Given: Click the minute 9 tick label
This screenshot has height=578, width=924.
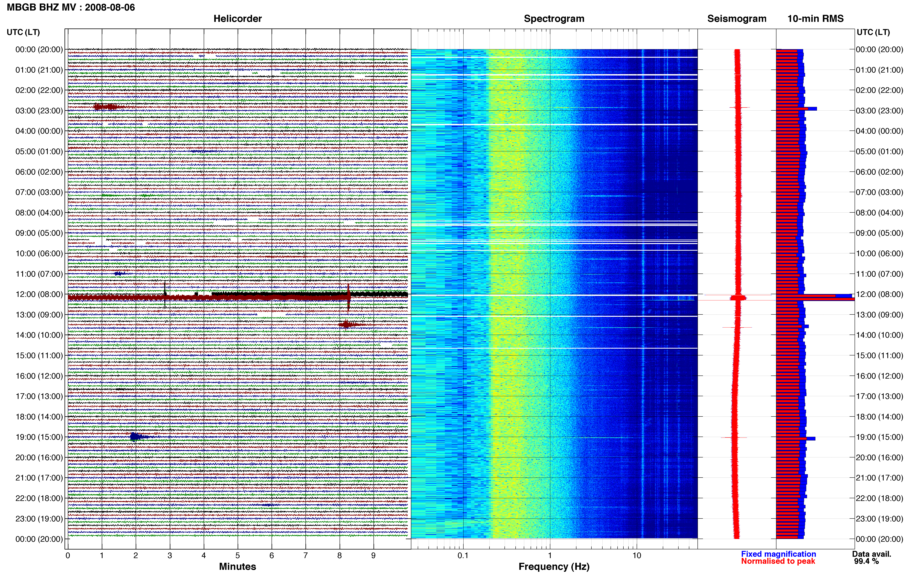Looking at the screenshot, I should coord(373,555).
